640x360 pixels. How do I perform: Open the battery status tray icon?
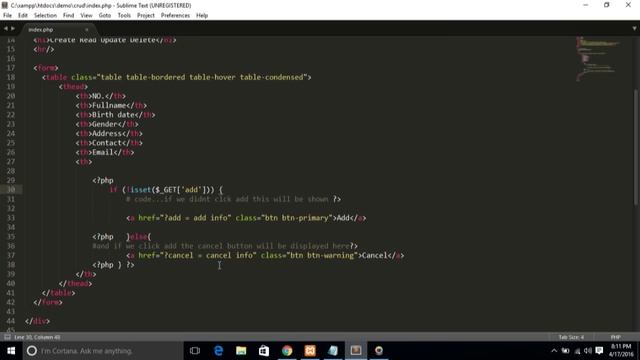565,351
